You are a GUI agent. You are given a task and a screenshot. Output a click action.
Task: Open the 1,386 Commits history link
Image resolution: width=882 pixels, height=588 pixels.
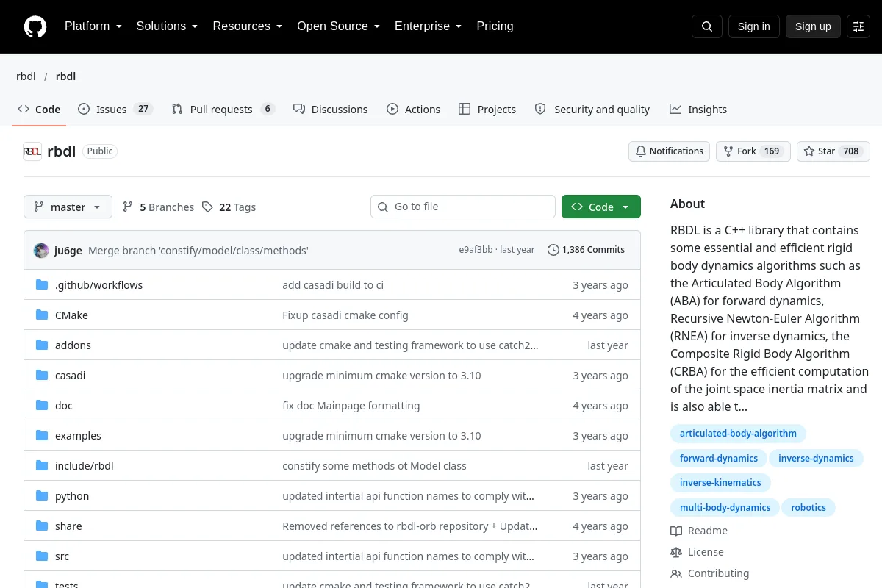point(587,250)
